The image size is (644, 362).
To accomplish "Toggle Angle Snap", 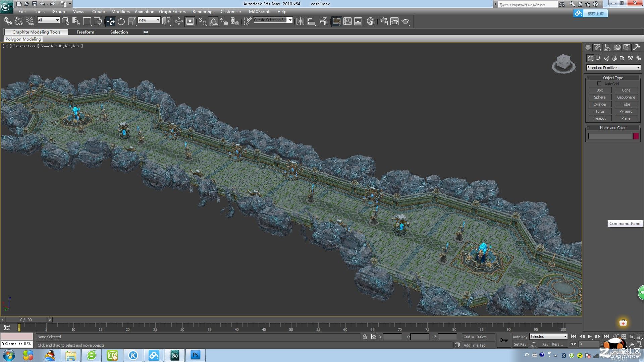I will pos(213,21).
